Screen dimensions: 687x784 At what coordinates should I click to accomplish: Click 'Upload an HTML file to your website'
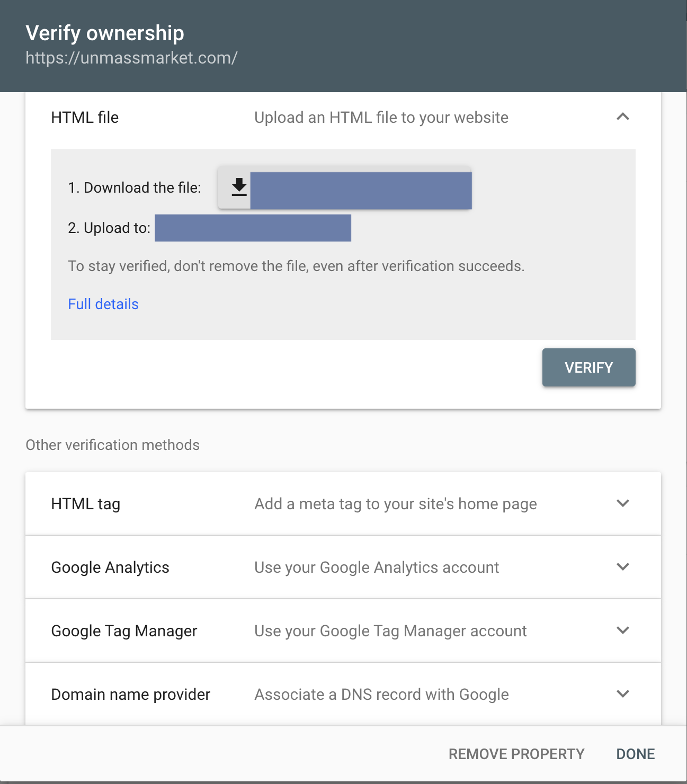click(x=381, y=118)
